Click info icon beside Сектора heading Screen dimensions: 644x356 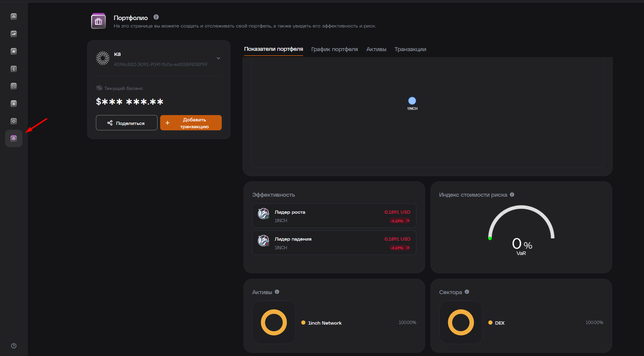(x=467, y=292)
